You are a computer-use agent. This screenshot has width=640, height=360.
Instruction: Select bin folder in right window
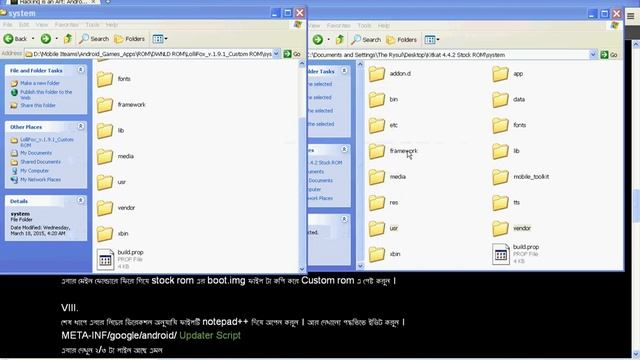(x=383, y=100)
